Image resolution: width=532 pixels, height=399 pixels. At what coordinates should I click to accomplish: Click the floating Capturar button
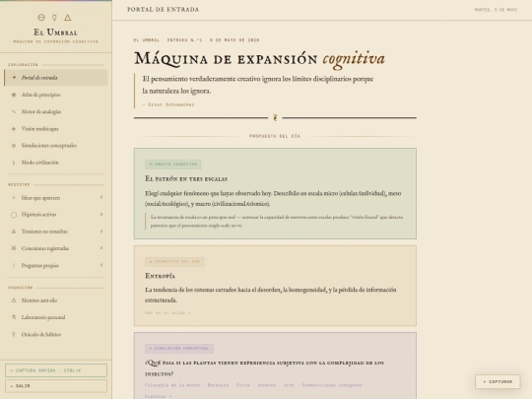click(x=498, y=381)
